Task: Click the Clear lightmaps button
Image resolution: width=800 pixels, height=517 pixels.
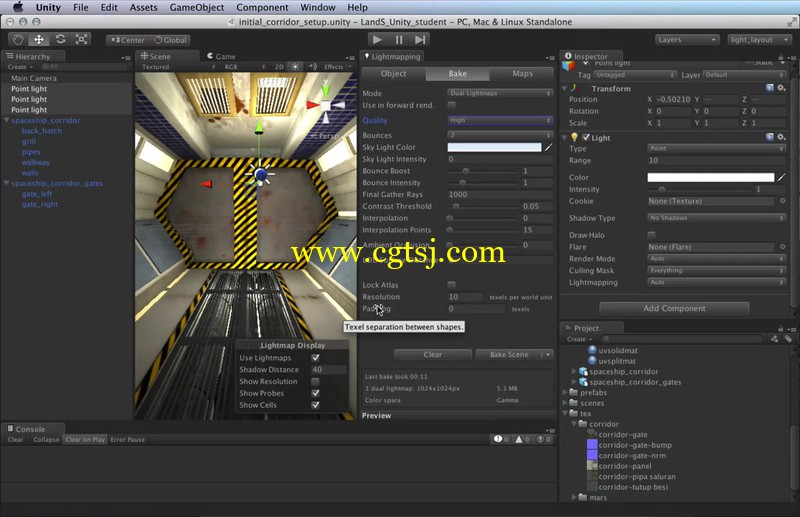Action: click(433, 354)
